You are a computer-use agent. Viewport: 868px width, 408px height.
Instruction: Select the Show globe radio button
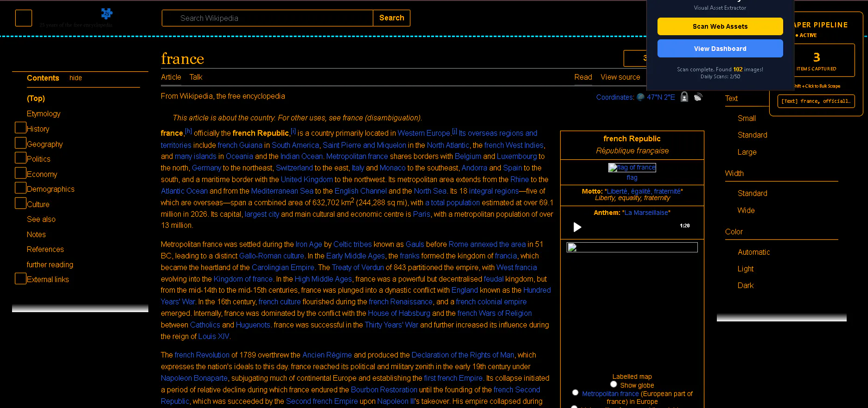point(613,384)
